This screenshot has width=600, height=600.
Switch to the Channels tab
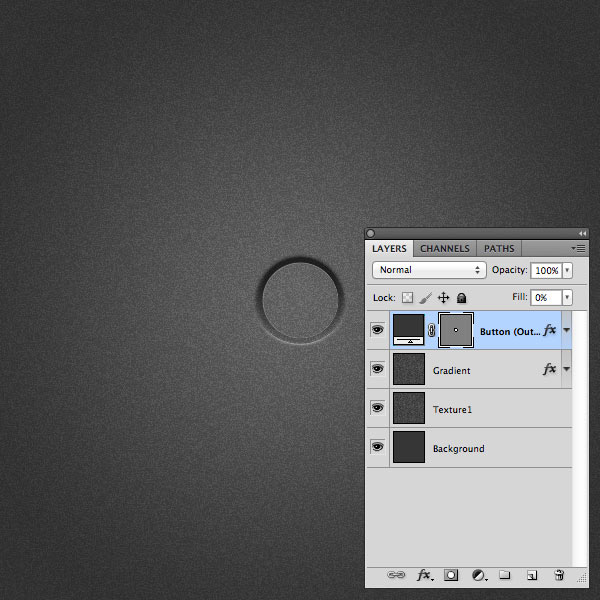pyautogui.click(x=445, y=249)
